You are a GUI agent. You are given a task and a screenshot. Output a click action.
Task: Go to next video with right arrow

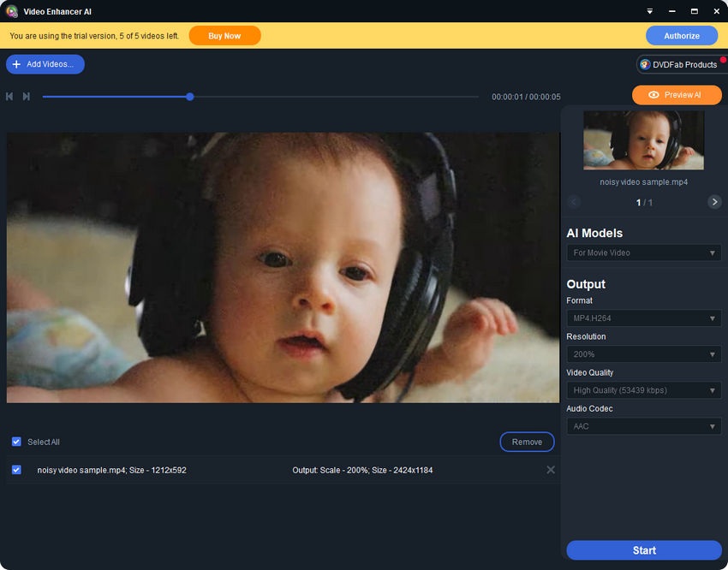(714, 202)
